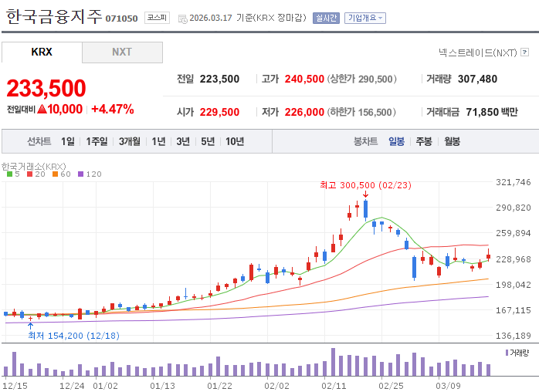Click the purple 120-day average legend swatch

coord(80,174)
